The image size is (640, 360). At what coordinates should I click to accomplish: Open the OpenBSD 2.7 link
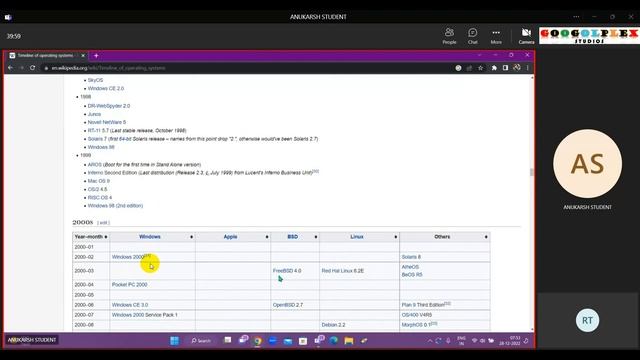click(x=288, y=305)
